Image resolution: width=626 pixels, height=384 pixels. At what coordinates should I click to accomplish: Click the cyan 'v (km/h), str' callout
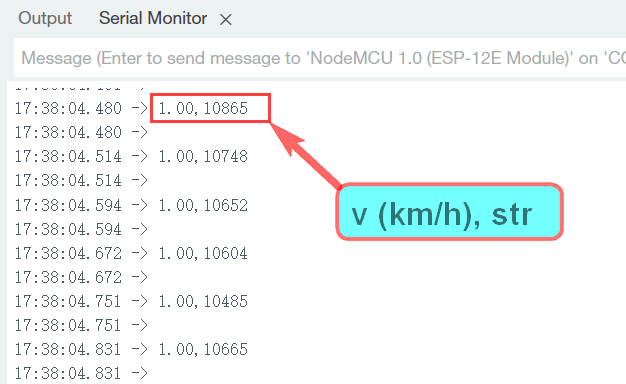pos(450,212)
